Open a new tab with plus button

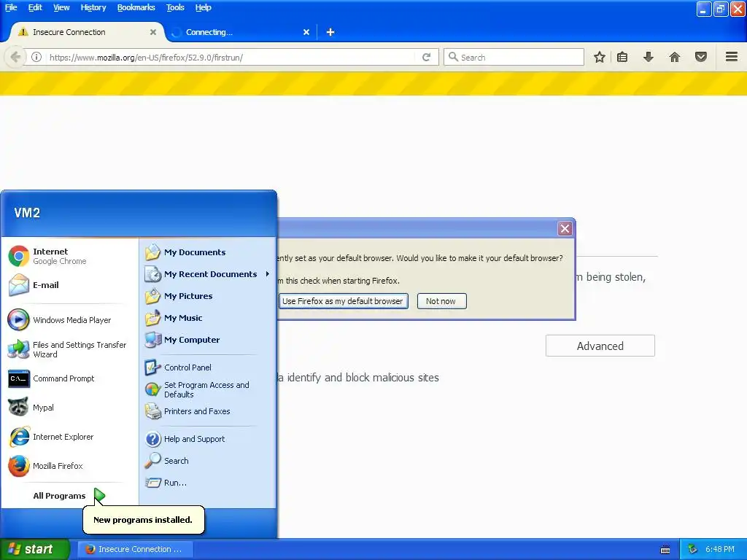point(330,32)
